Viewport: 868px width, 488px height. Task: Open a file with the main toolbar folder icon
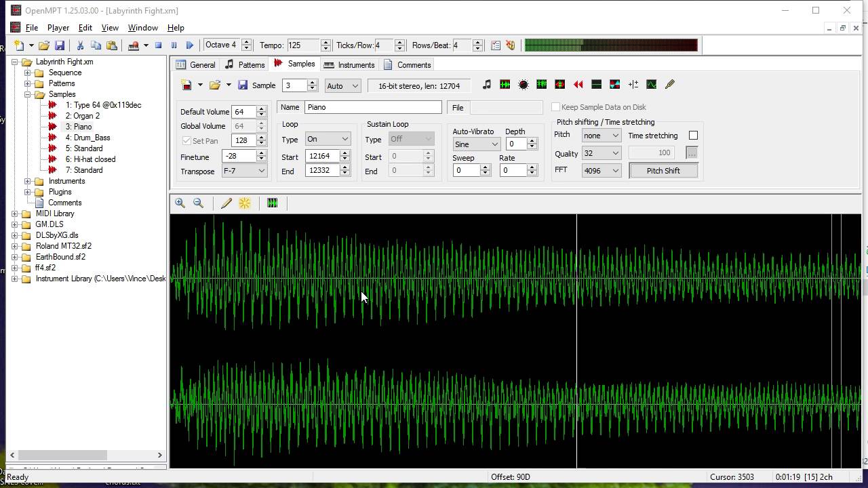coord(43,45)
